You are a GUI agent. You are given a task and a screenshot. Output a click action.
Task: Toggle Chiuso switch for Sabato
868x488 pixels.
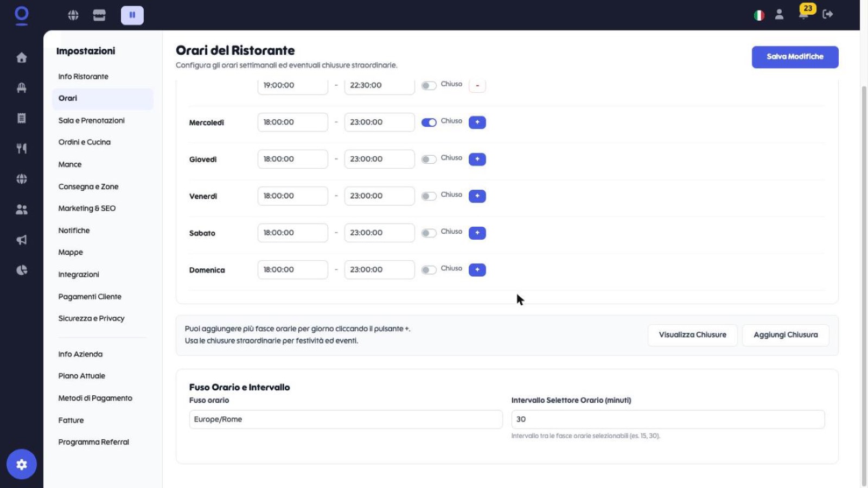pos(429,233)
